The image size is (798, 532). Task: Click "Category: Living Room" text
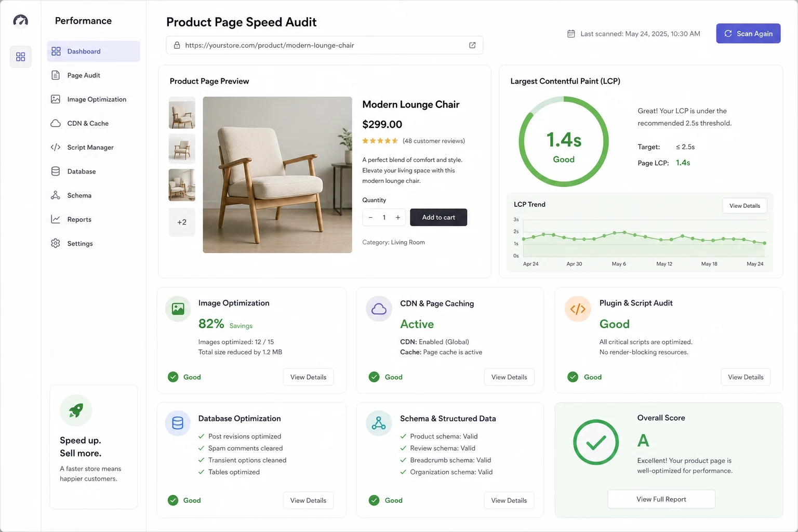[x=393, y=242]
